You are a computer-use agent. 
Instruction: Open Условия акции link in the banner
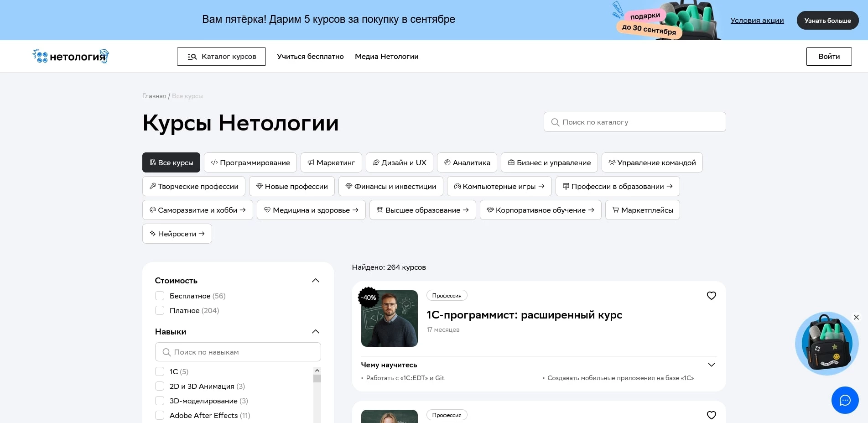pyautogui.click(x=757, y=20)
